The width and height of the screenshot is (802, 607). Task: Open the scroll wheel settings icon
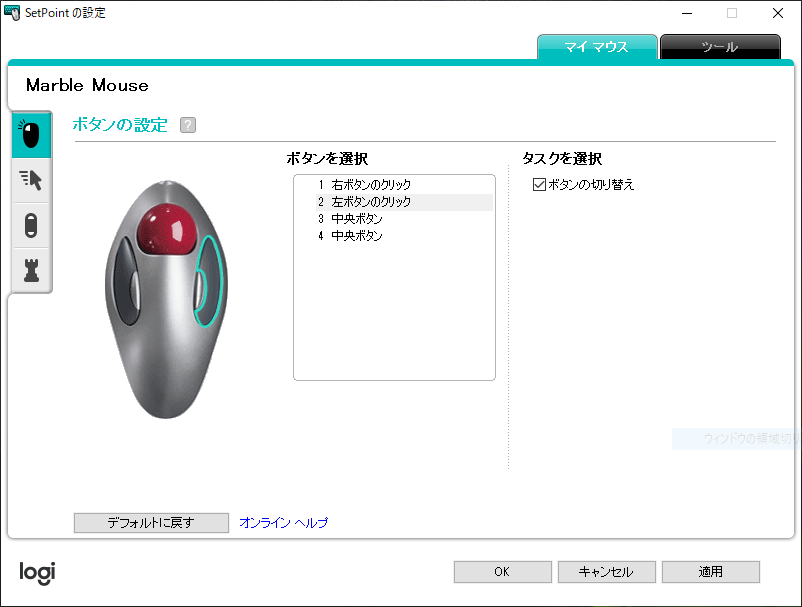pyautogui.click(x=31, y=226)
